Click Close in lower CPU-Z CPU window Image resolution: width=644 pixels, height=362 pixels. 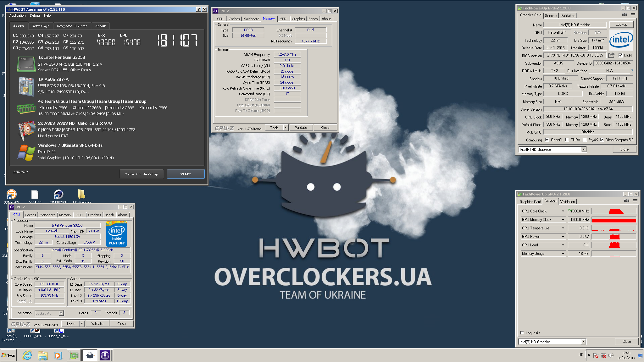pos(121,324)
